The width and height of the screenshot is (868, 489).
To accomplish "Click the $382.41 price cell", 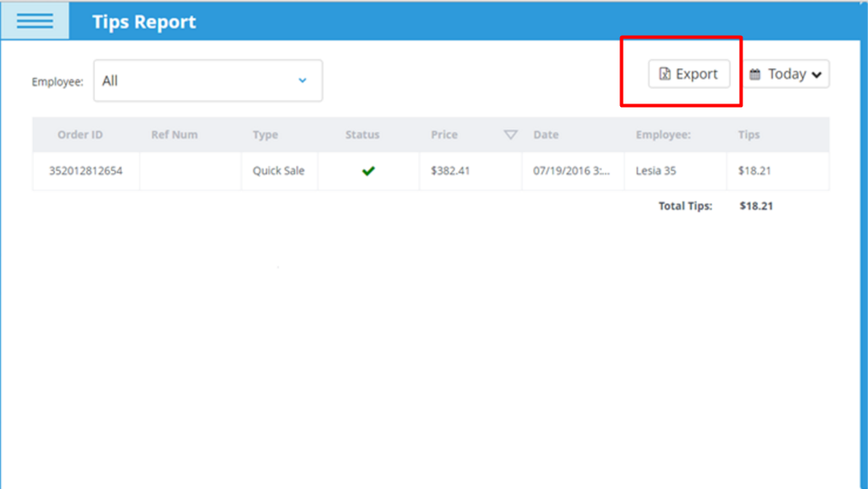I will point(450,171).
